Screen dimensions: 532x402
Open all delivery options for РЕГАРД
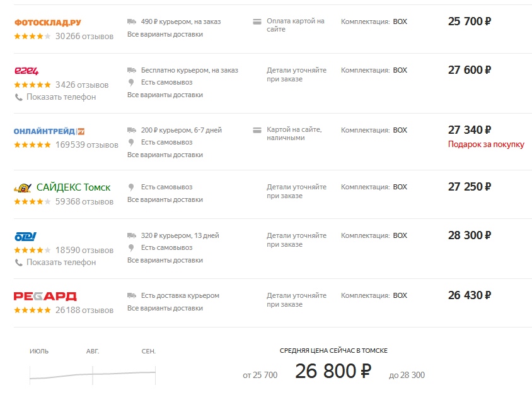pyautogui.click(x=165, y=308)
